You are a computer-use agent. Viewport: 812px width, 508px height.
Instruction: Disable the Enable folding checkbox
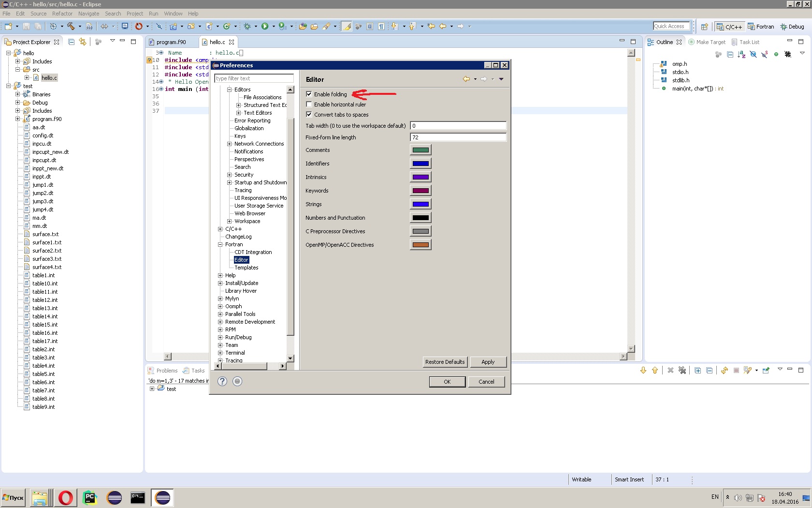click(x=309, y=94)
